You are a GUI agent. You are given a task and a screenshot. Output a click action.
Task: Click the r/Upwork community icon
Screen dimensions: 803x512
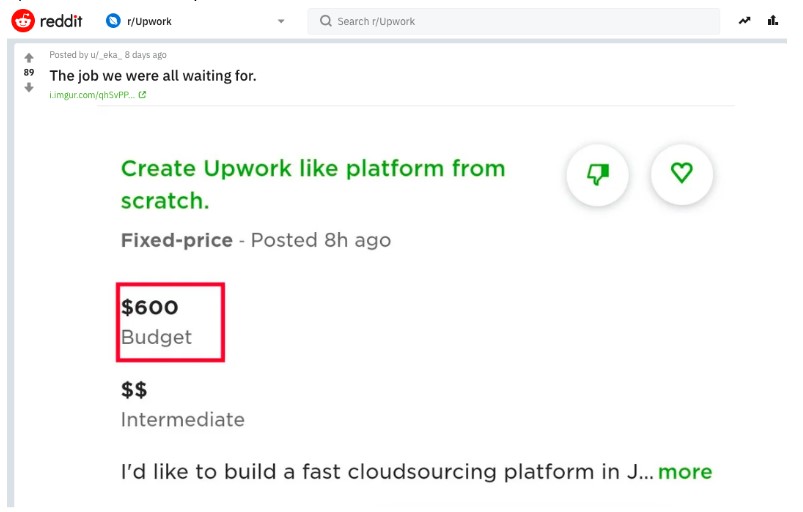tap(113, 21)
